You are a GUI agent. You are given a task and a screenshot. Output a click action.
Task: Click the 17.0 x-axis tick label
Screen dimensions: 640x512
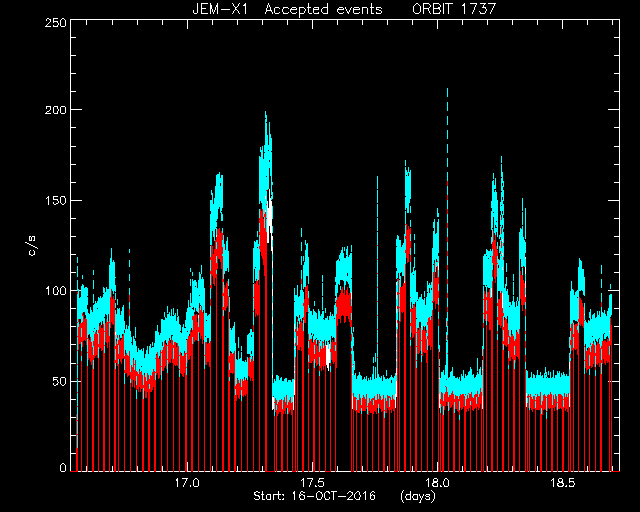(x=187, y=483)
